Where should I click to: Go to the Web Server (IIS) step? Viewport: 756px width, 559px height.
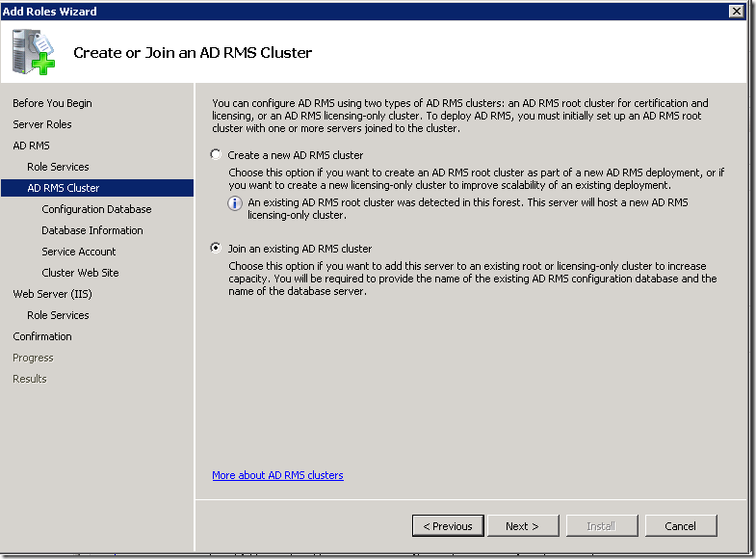(52, 294)
